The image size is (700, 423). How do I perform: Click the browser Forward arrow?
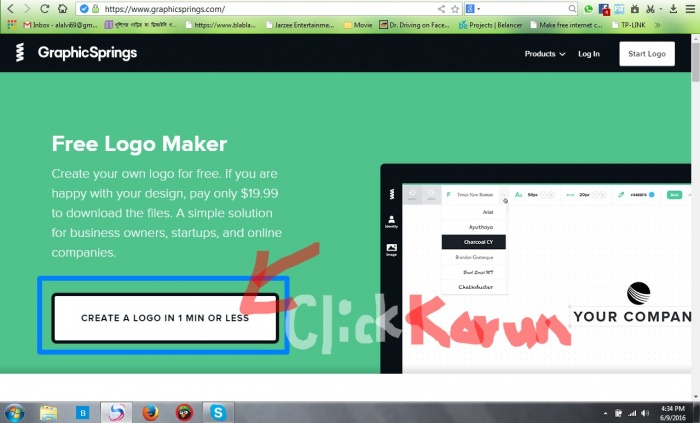(x=27, y=8)
